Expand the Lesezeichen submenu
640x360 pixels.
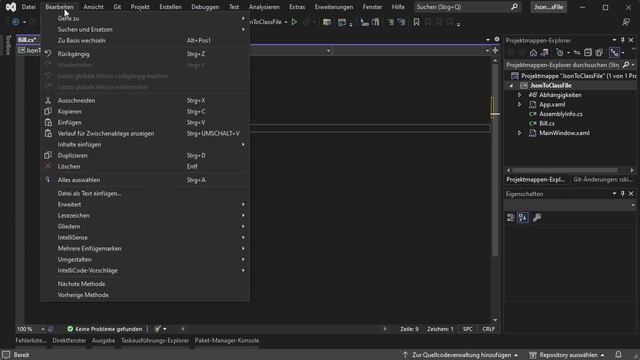click(145, 216)
